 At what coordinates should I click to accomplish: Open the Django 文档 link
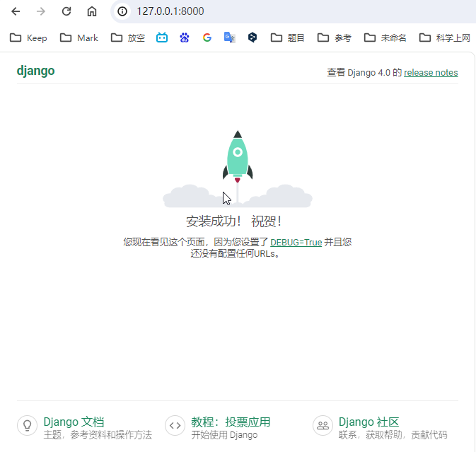pos(74,422)
